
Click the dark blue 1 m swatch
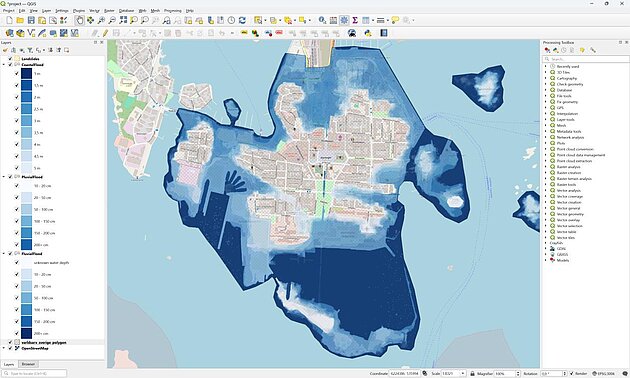click(27, 74)
